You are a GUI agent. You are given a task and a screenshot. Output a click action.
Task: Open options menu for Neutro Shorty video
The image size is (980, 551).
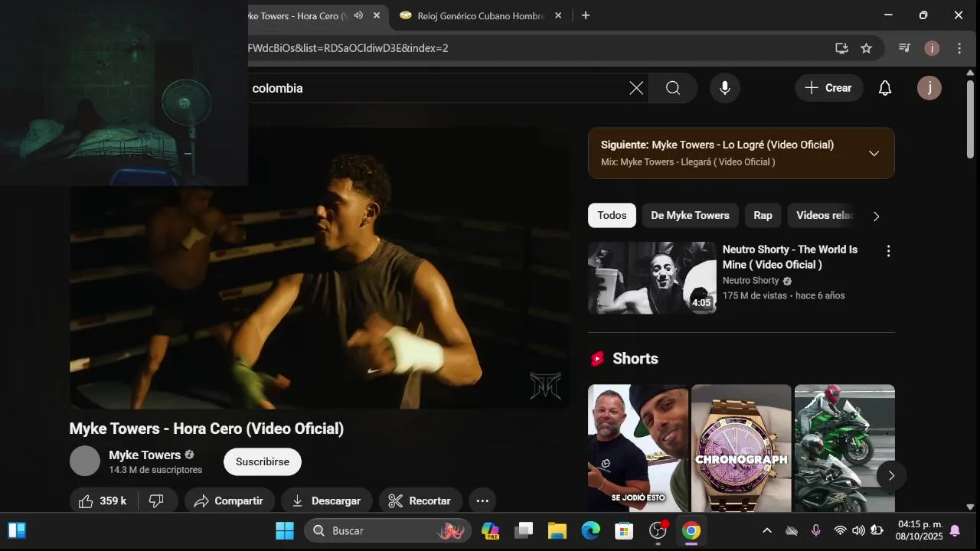[888, 251]
